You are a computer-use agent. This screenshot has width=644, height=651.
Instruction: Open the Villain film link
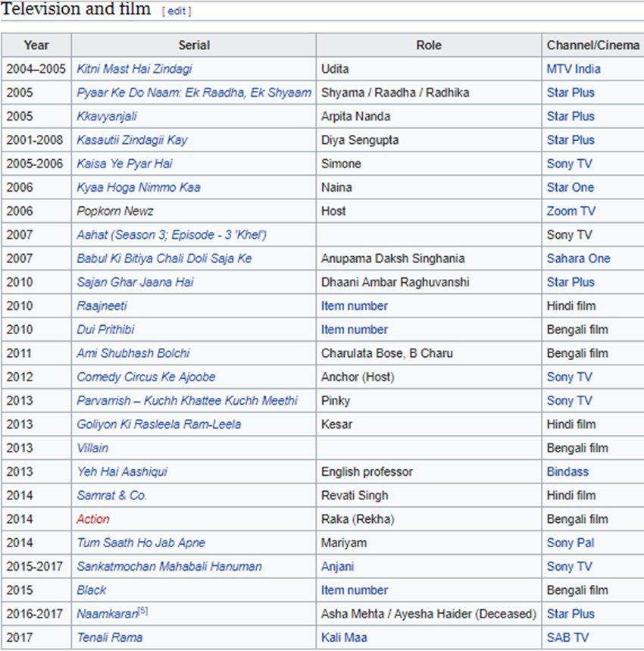click(92, 448)
